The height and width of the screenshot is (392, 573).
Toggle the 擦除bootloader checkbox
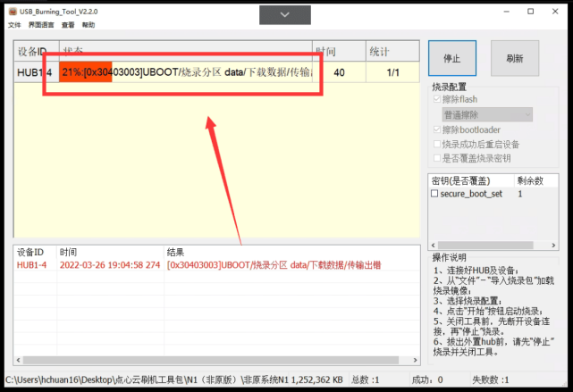tap(437, 130)
